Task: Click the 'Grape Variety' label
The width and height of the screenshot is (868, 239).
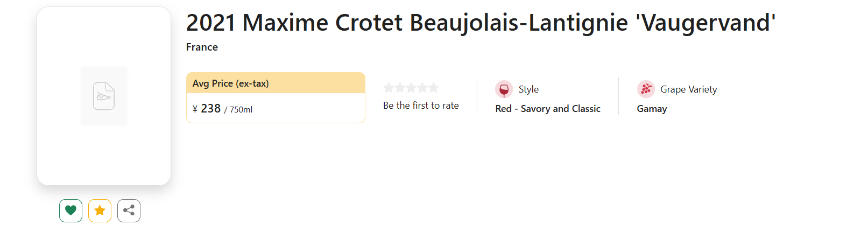Action: [688, 89]
